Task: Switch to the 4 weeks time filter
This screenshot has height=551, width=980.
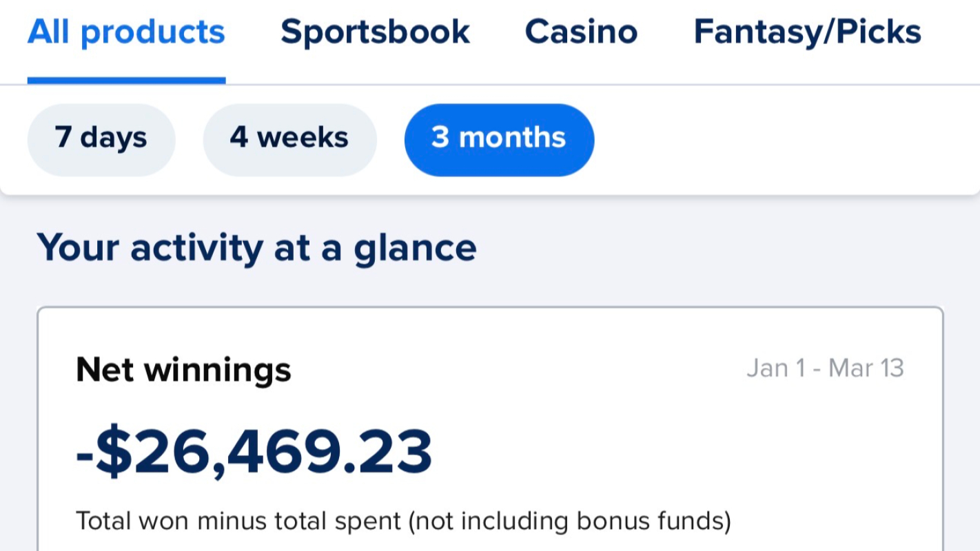Action: click(x=289, y=138)
